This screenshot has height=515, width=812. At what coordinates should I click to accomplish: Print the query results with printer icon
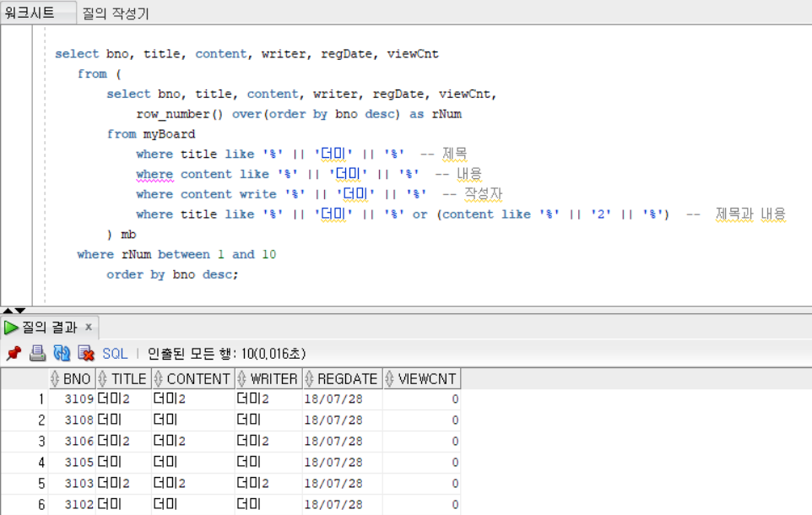click(37, 354)
